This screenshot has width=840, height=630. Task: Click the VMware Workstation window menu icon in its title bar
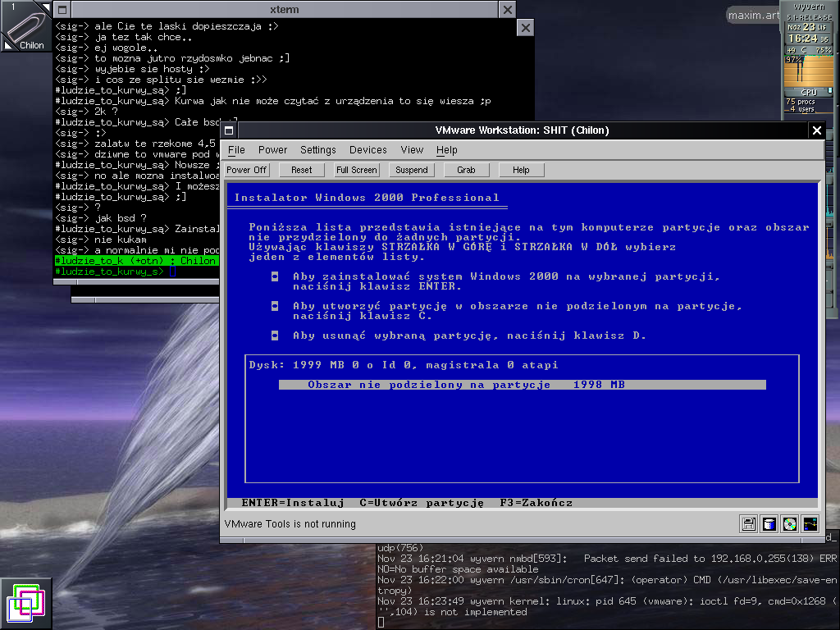[x=230, y=130]
